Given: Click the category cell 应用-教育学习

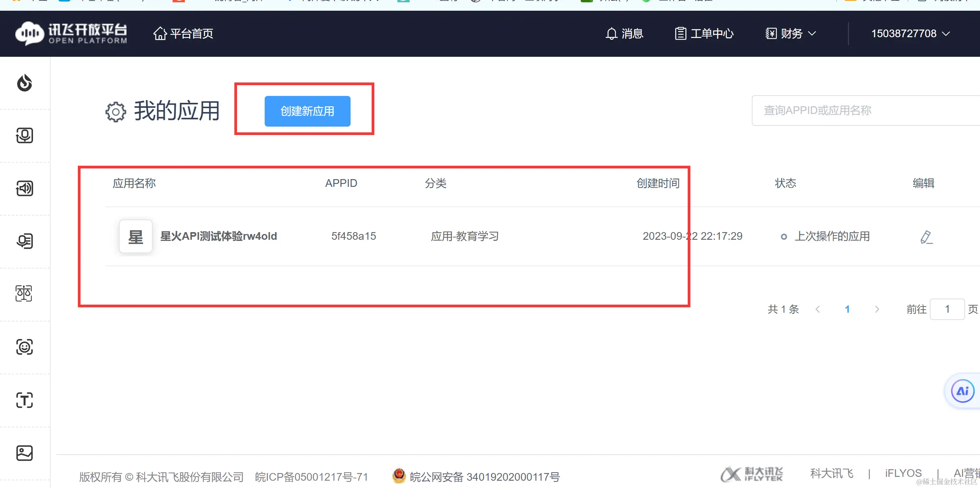Looking at the screenshot, I should coord(465,236).
